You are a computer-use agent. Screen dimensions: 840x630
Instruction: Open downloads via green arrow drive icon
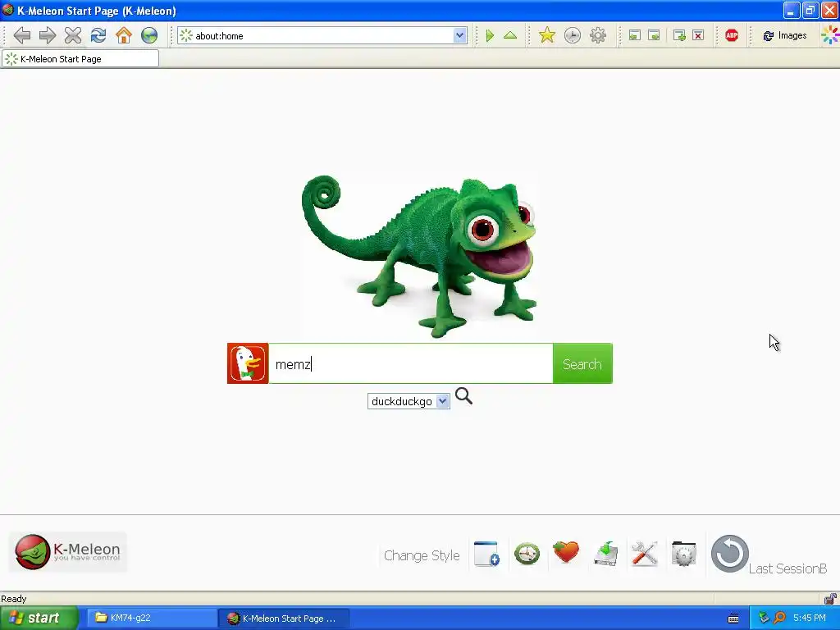click(606, 554)
